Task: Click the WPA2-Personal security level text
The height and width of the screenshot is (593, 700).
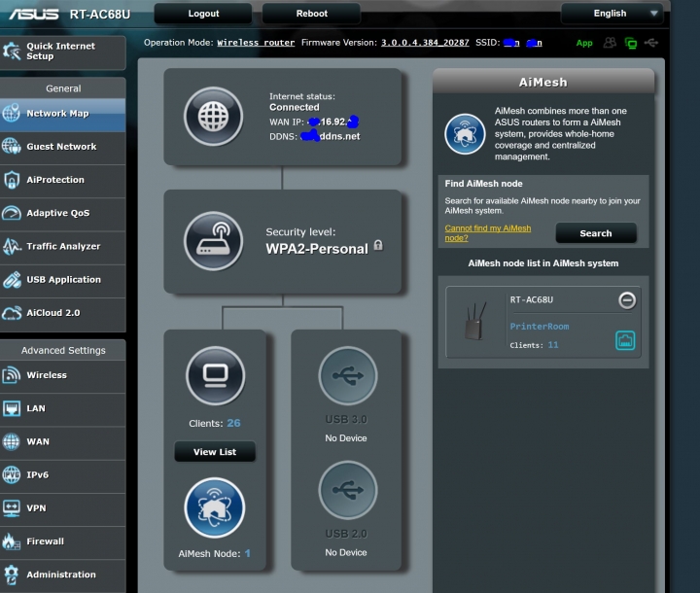Action: (317, 249)
